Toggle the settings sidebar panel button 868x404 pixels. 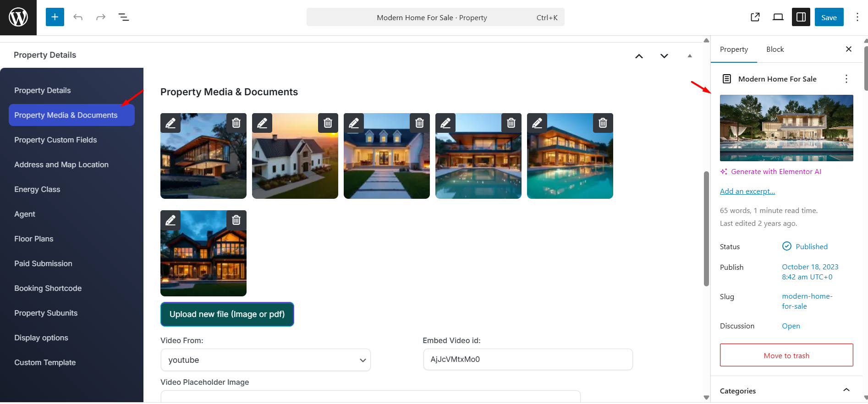point(801,17)
